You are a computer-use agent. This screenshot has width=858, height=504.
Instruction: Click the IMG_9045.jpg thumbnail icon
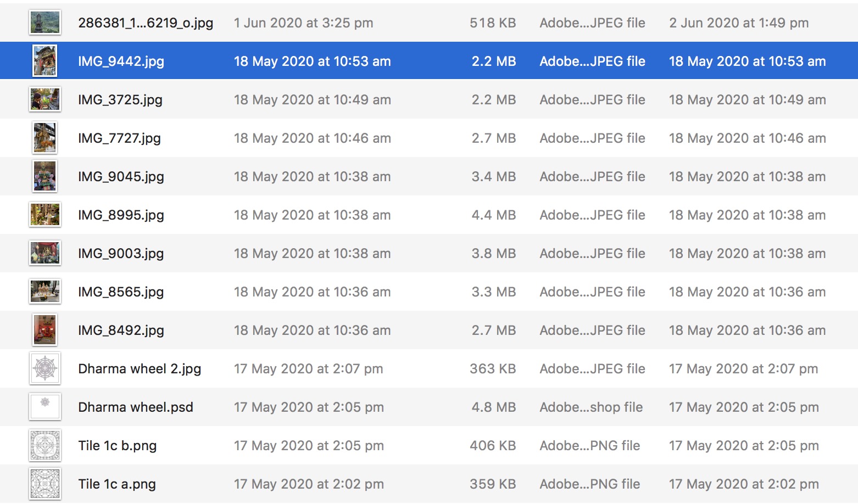point(44,176)
